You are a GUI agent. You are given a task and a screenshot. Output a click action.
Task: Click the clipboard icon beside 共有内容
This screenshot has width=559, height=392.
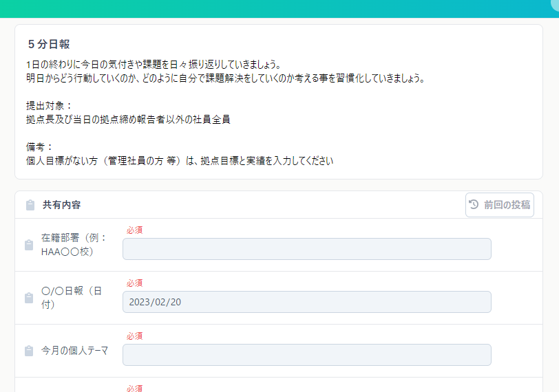click(x=30, y=205)
